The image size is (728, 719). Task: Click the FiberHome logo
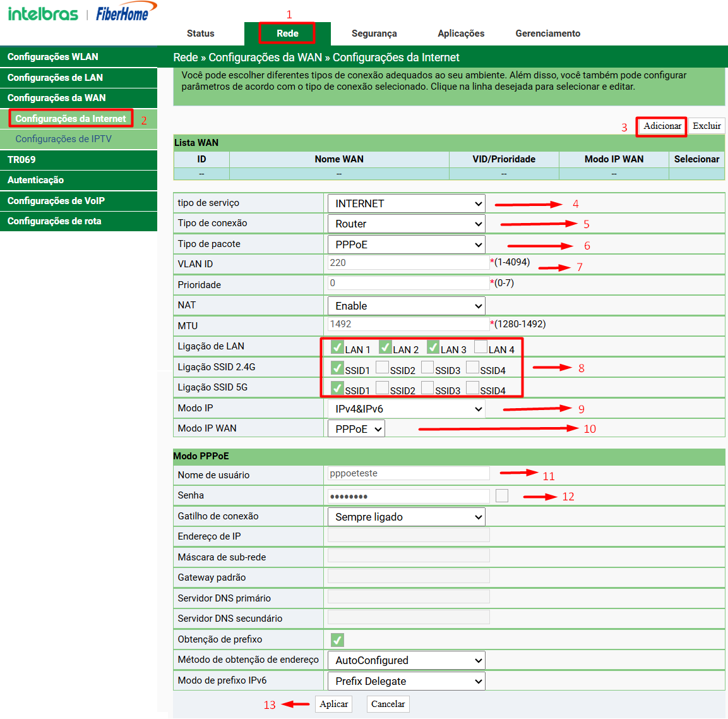(126, 11)
